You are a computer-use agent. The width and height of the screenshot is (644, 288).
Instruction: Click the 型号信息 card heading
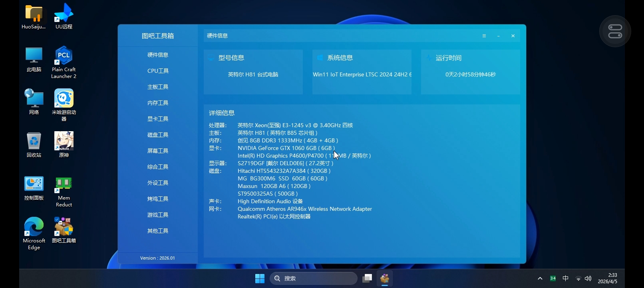231,58
